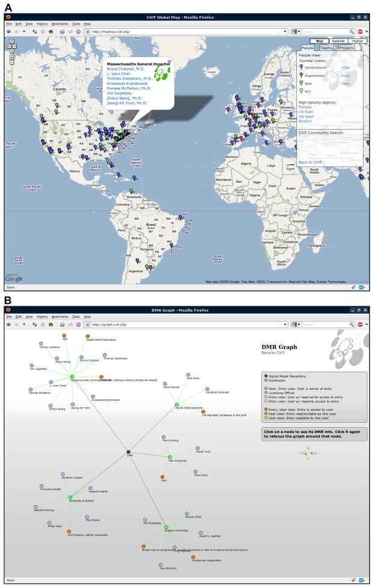Screen dimensions: 374x588
Task: Pan the global map up with arrow
Action: (x=11, y=40)
